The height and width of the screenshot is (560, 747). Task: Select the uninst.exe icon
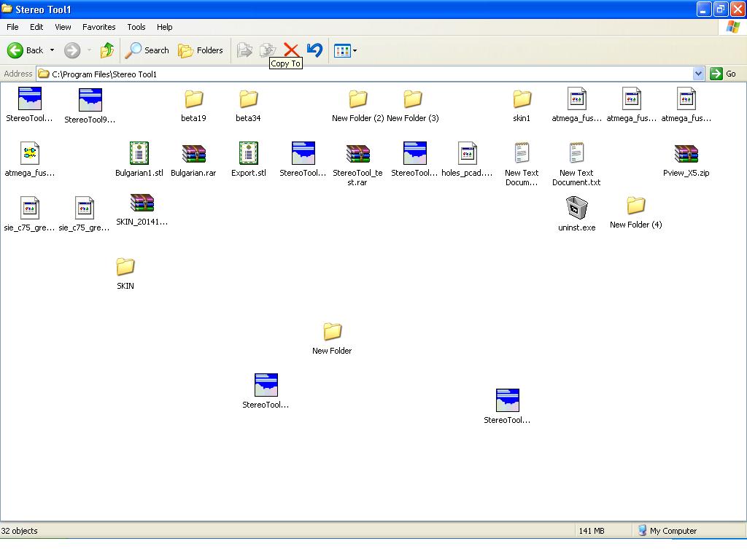576,214
